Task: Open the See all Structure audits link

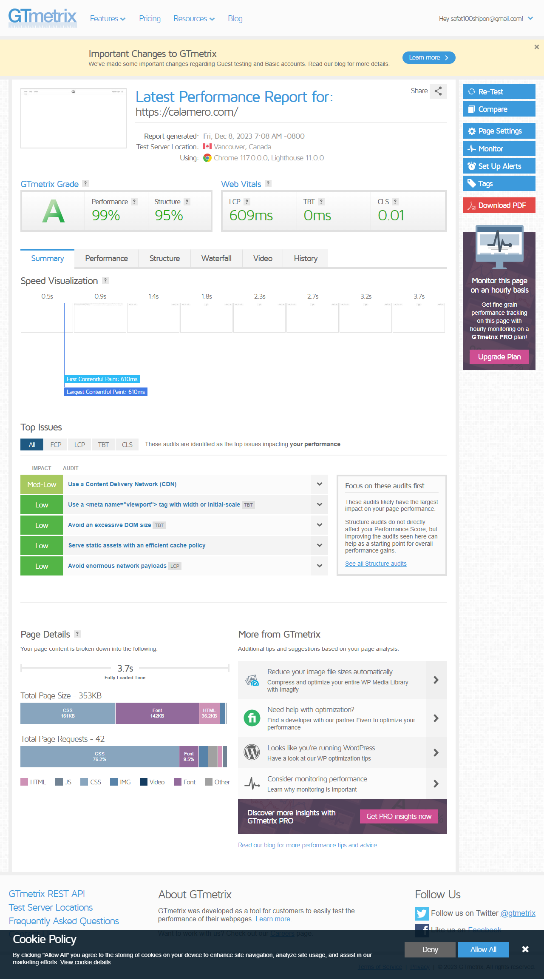Action: 376,564
